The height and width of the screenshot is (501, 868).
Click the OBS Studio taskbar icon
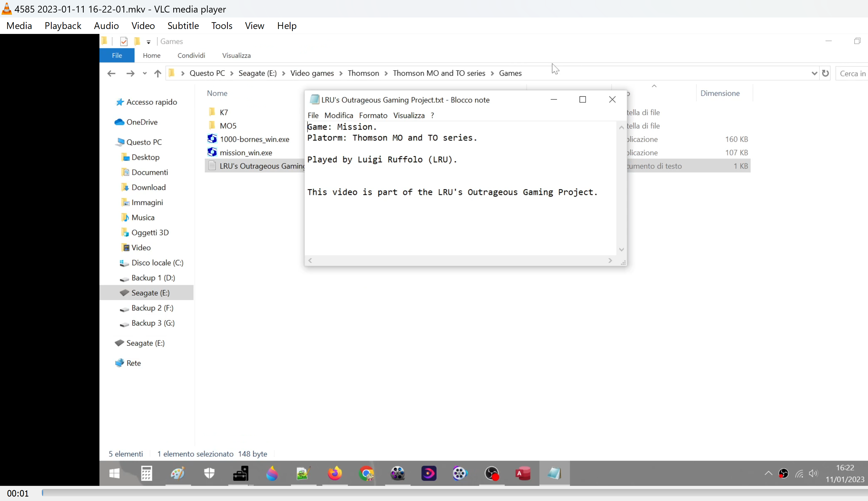(x=492, y=474)
